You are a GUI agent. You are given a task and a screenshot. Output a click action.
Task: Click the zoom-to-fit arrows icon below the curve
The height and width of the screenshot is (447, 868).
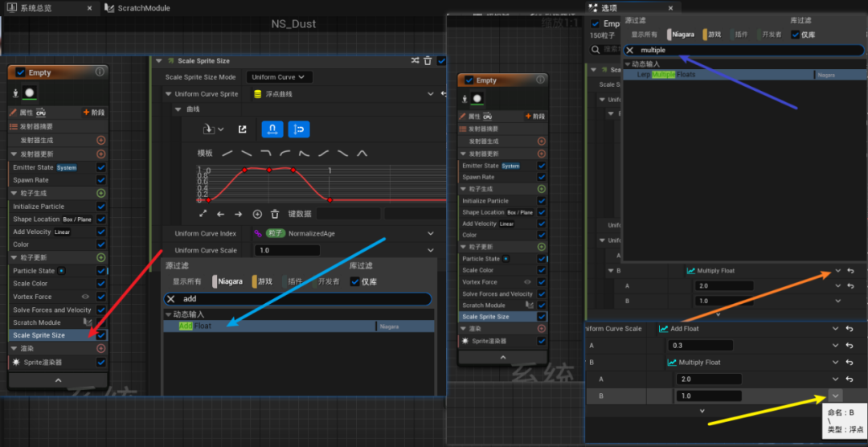[x=203, y=214]
